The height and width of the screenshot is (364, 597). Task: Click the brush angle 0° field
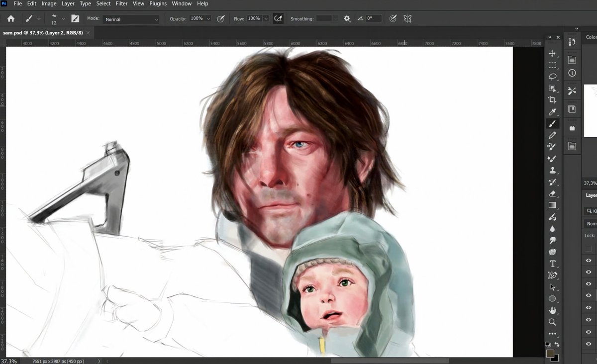(374, 19)
